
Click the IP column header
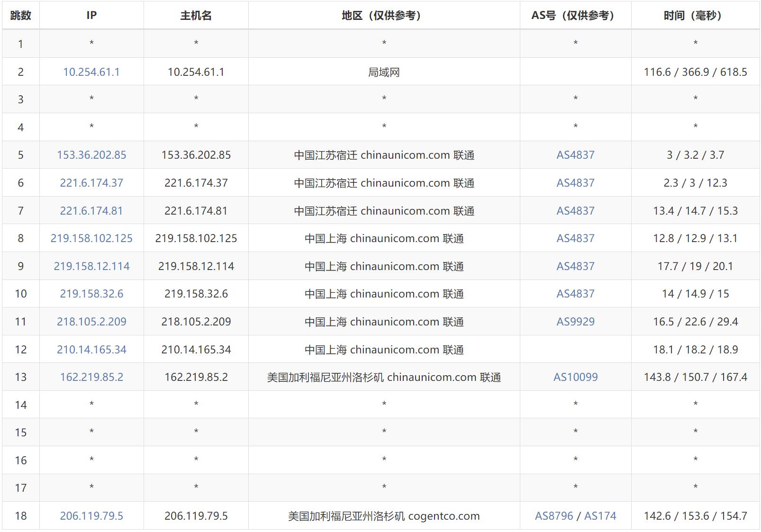point(91,16)
